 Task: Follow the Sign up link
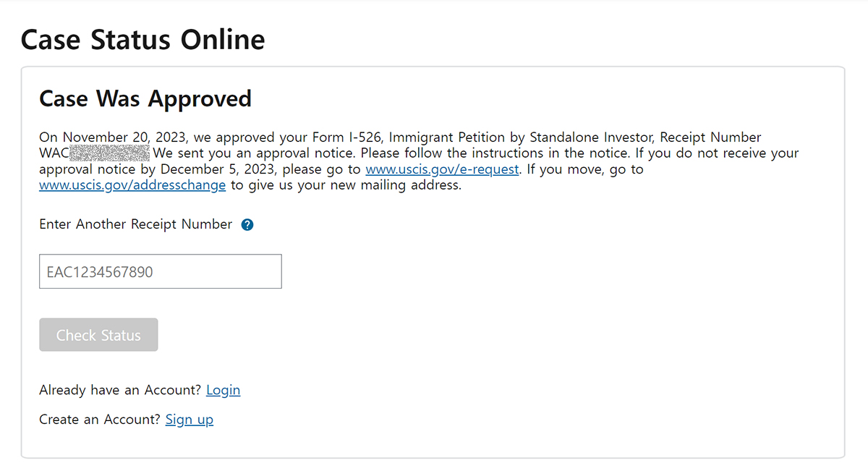[190, 419]
